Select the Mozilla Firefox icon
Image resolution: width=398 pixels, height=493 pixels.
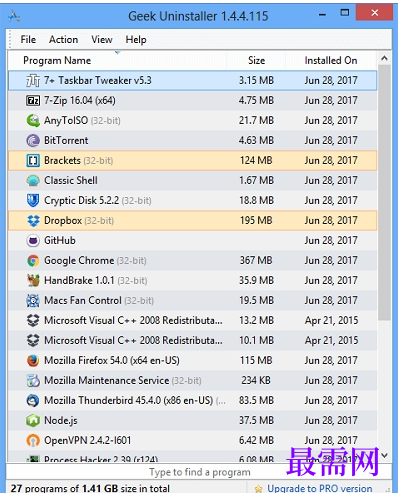pos(33,360)
